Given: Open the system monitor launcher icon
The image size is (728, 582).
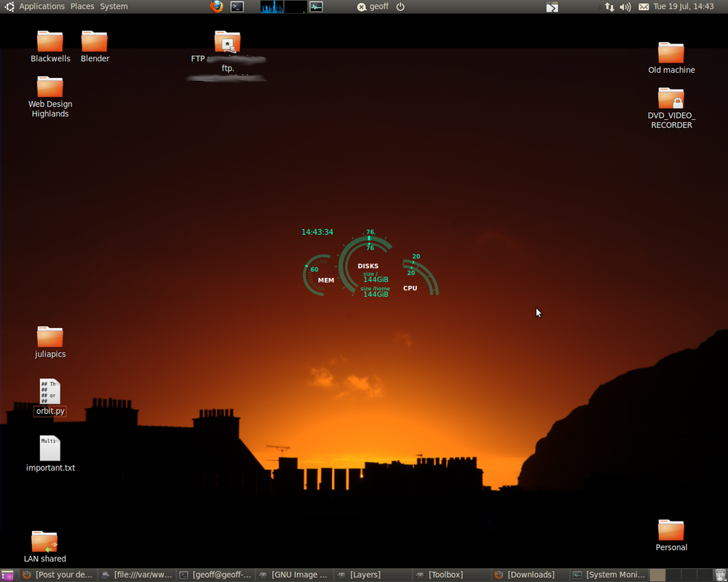Looking at the screenshot, I should pos(316,7).
